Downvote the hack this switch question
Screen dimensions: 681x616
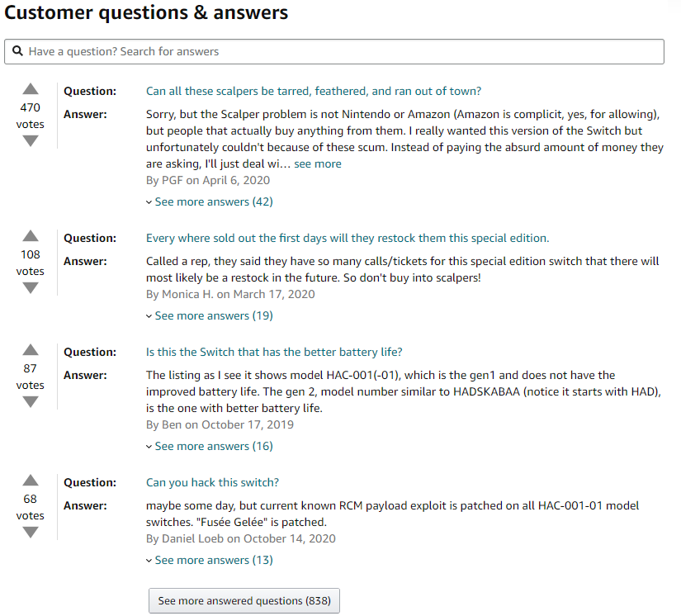click(31, 533)
